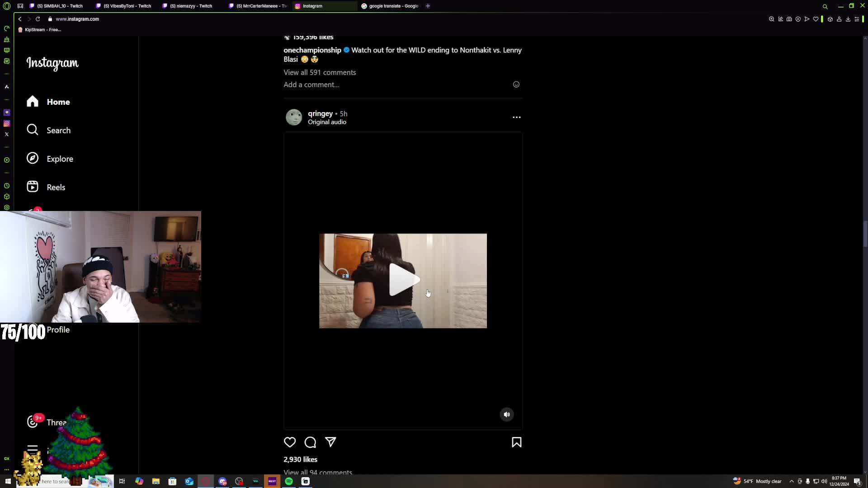
Task: Reload the Instagram page
Action: (x=38, y=19)
